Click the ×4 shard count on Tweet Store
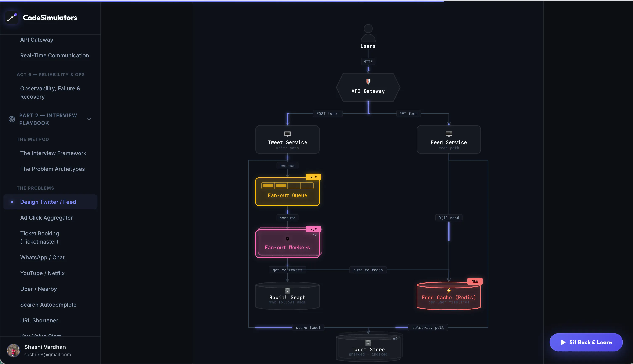This screenshot has width=633, height=364. [x=395, y=339]
